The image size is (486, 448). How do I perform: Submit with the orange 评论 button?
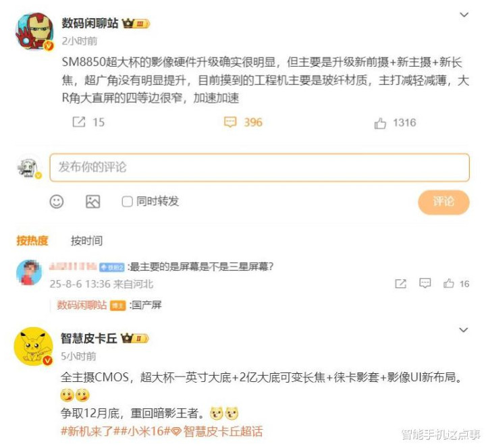pyautogui.click(x=443, y=202)
